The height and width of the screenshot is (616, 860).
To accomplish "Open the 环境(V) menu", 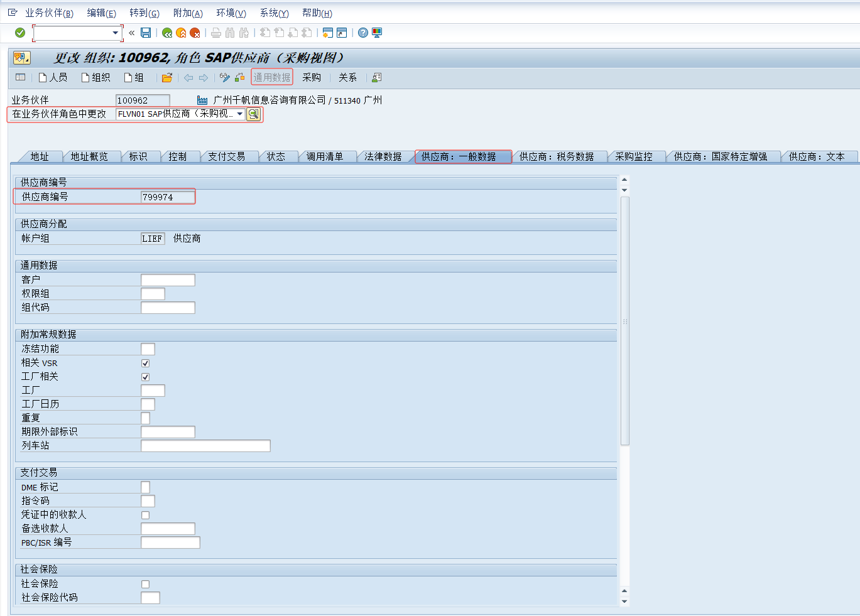I will (x=231, y=13).
